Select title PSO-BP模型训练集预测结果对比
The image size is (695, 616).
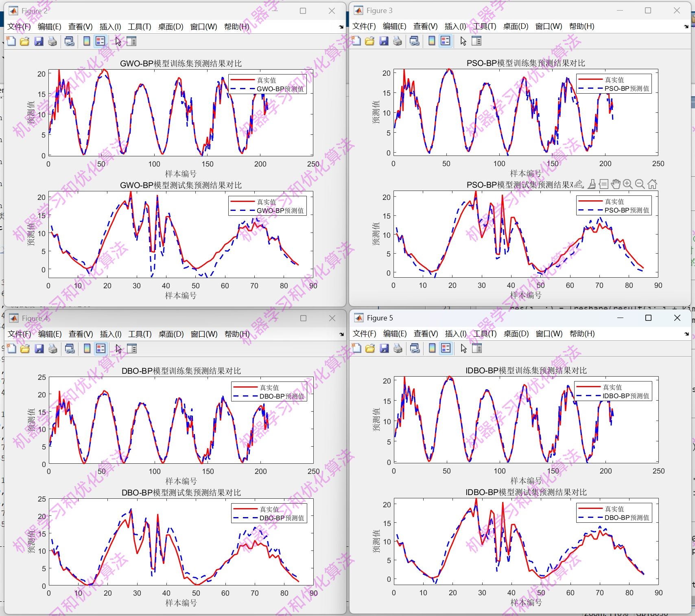click(526, 63)
